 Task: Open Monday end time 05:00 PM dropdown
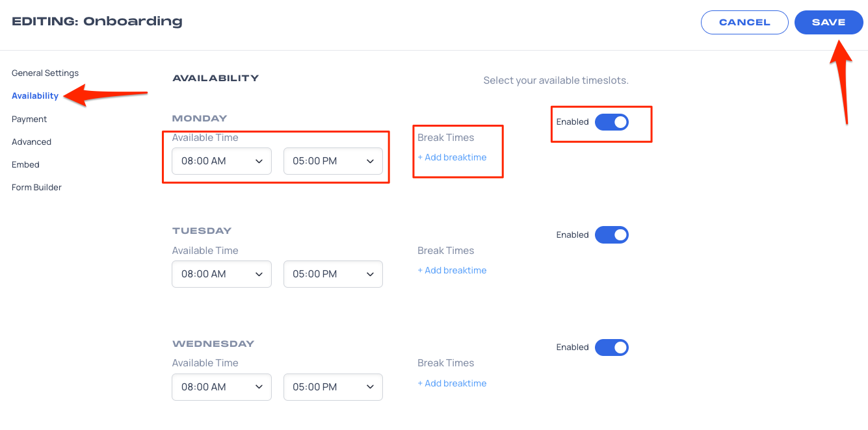[x=333, y=161]
